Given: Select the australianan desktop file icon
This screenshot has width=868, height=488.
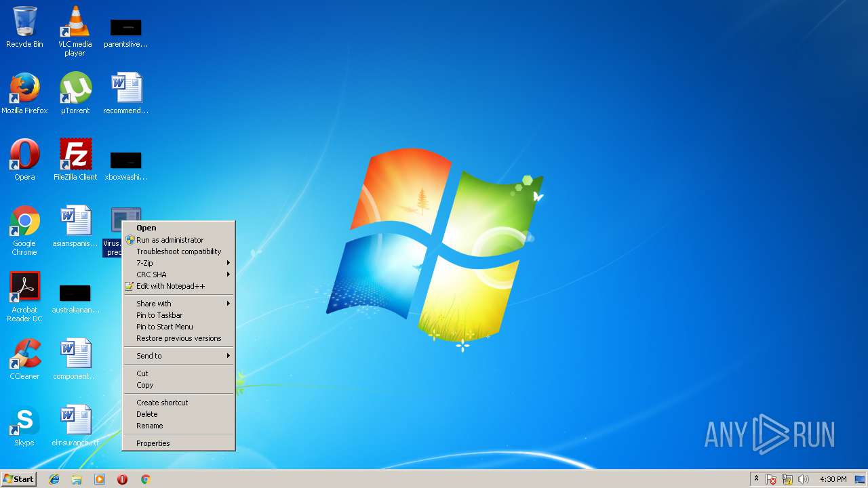Looking at the screenshot, I should point(75,298).
